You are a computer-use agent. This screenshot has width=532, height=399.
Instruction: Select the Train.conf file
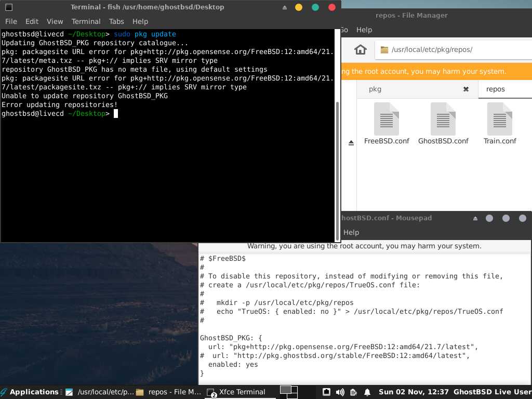tap(500, 119)
